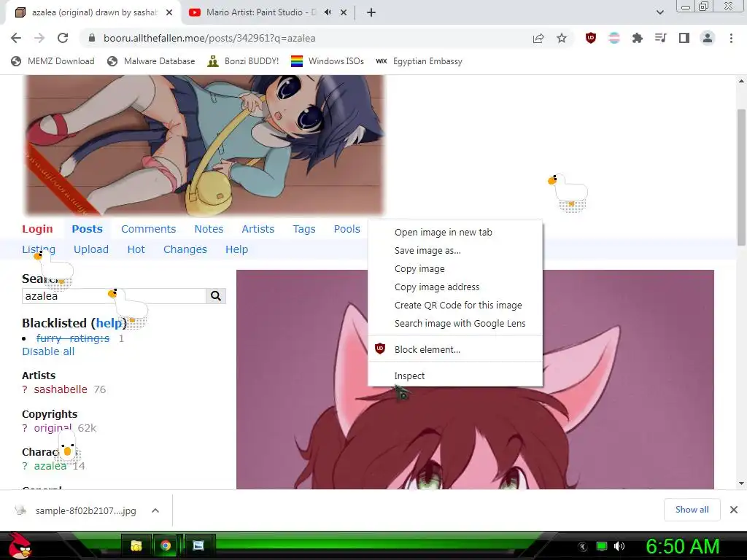Click the page scrollbar down arrow

point(741,483)
